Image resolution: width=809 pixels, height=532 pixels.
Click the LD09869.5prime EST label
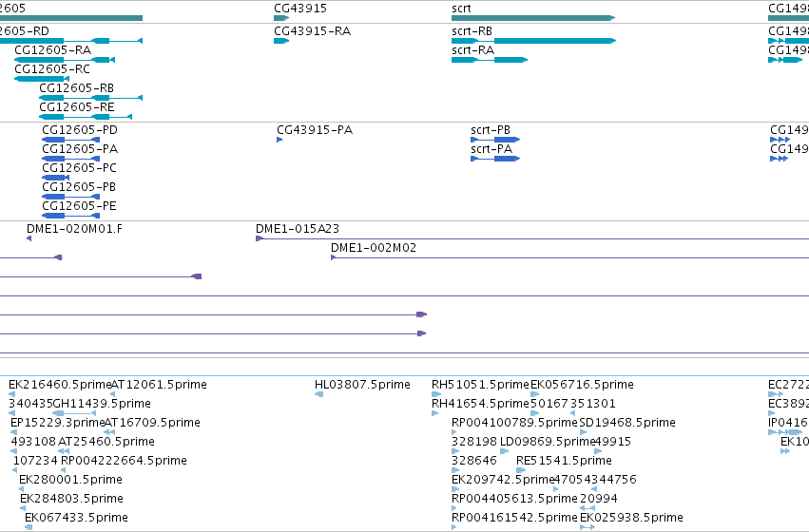(548, 442)
